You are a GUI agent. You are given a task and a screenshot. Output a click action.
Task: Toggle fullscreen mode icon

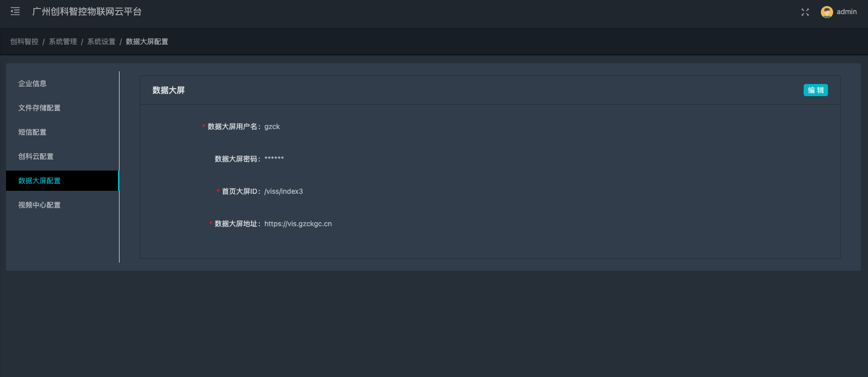click(805, 12)
